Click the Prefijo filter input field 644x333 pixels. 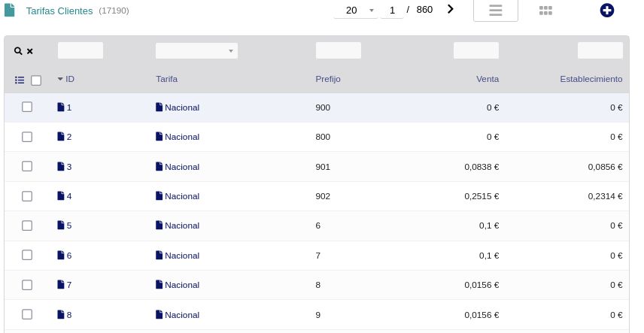click(x=338, y=51)
